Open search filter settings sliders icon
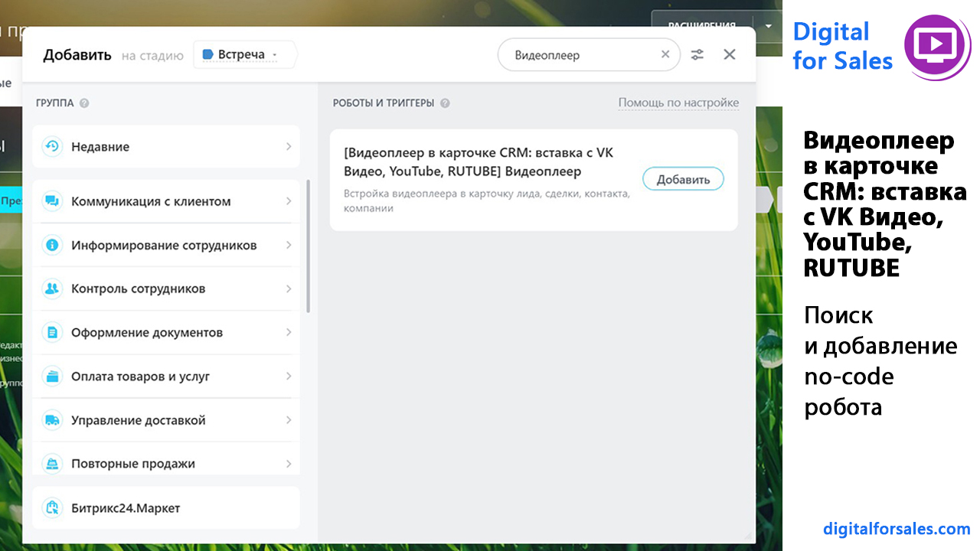Screen dimensions: 980x551 click(x=697, y=54)
